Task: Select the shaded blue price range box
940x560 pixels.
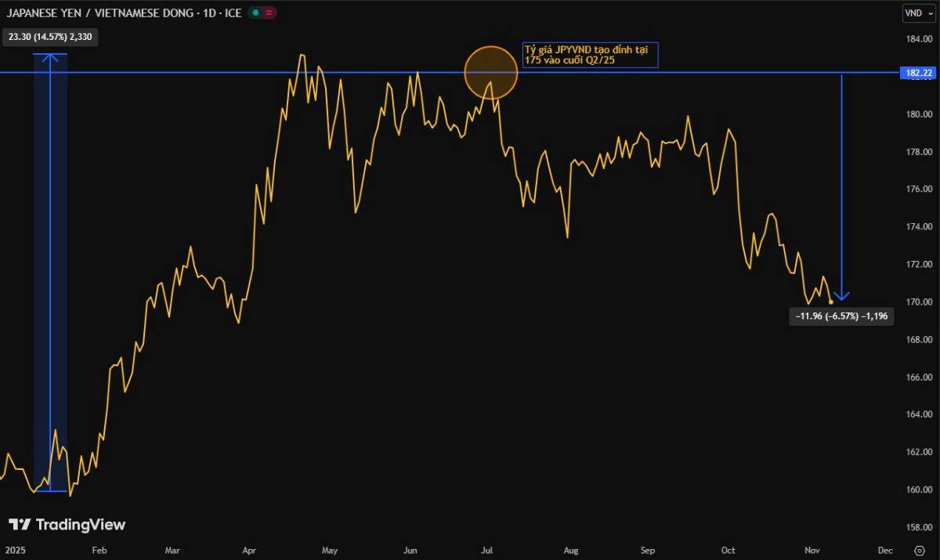Action: [50, 274]
